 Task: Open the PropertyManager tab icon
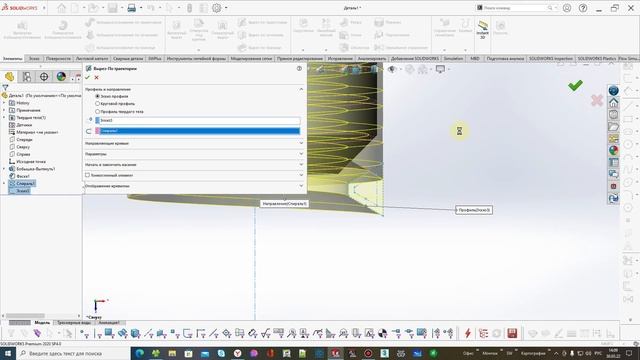pos(27,77)
